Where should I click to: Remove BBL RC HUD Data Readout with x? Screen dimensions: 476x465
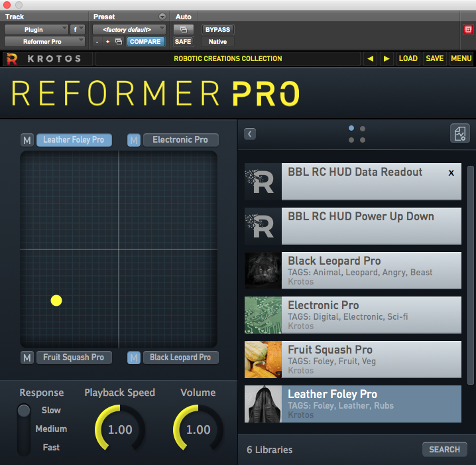pyautogui.click(x=451, y=173)
